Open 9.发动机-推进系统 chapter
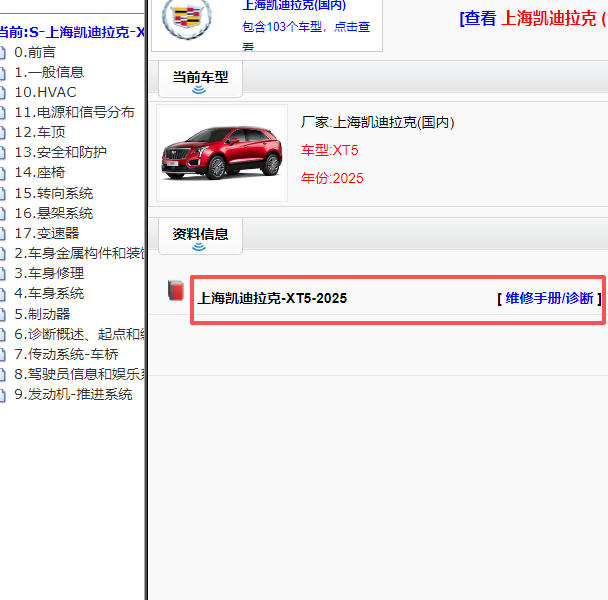 click(73, 394)
